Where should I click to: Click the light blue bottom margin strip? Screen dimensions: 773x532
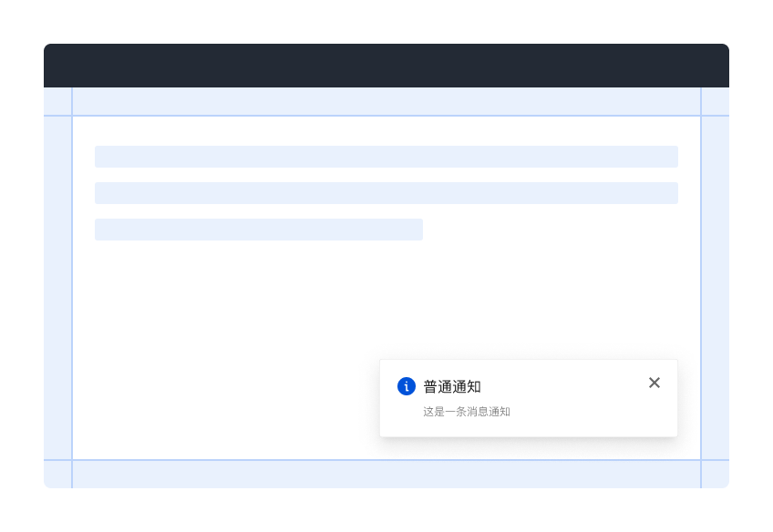(386, 475)
